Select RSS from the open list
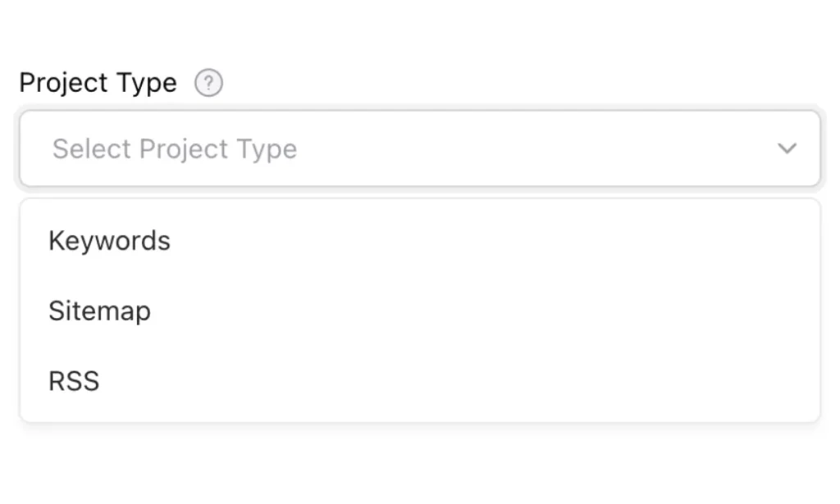This screenshot has width=840, height=504. (420, 381)
